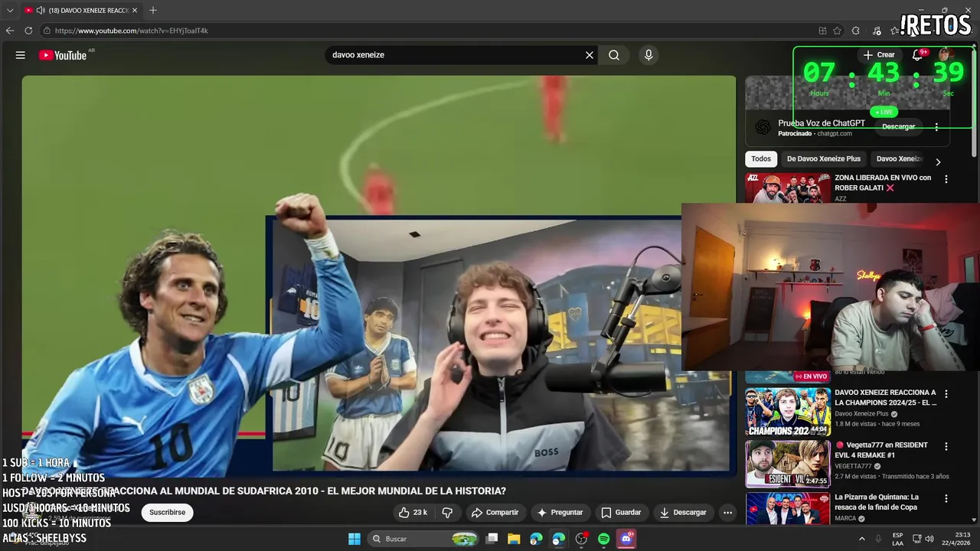
Task: Open Spotify from the taskbar
Action: tap(603, 539)
